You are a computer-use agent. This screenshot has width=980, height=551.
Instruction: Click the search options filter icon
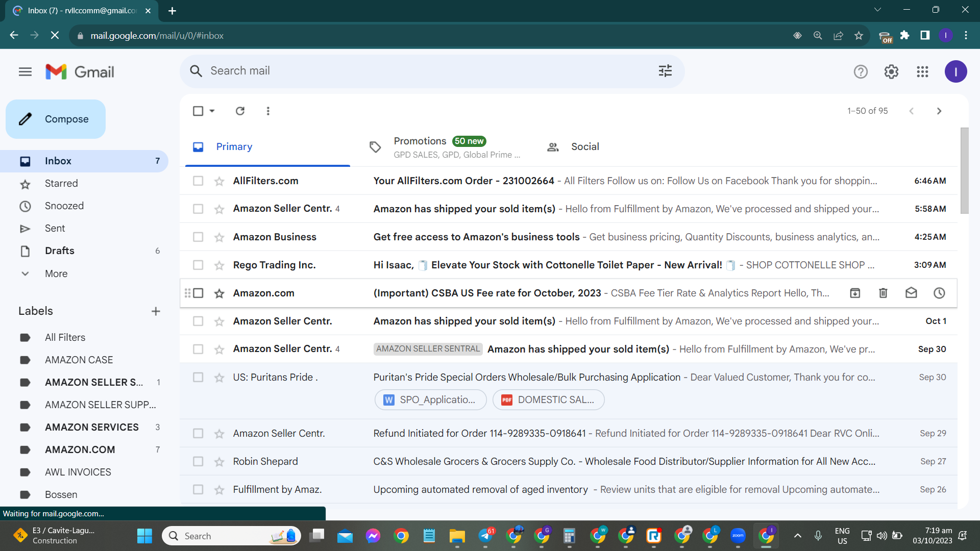pos(665,71)
